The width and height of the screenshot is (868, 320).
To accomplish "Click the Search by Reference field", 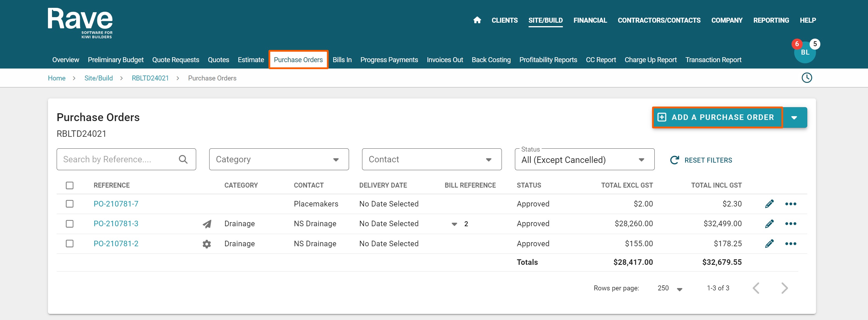I will tap(118, 159).
